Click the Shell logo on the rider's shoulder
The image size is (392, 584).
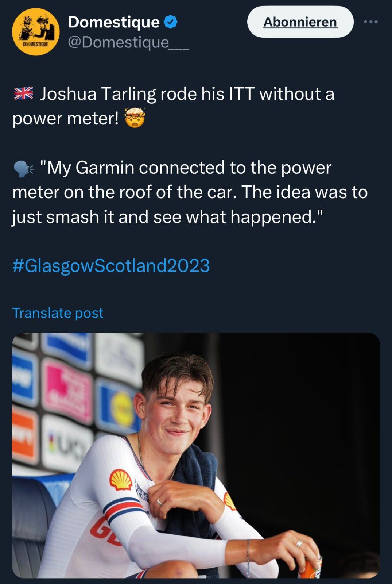coord(121,480)
